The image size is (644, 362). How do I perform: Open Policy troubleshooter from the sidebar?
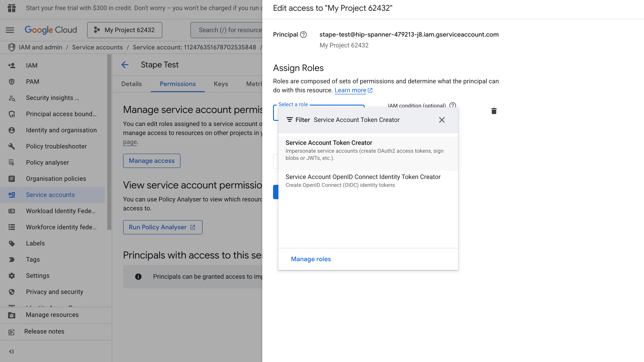(x=56, y=146)
